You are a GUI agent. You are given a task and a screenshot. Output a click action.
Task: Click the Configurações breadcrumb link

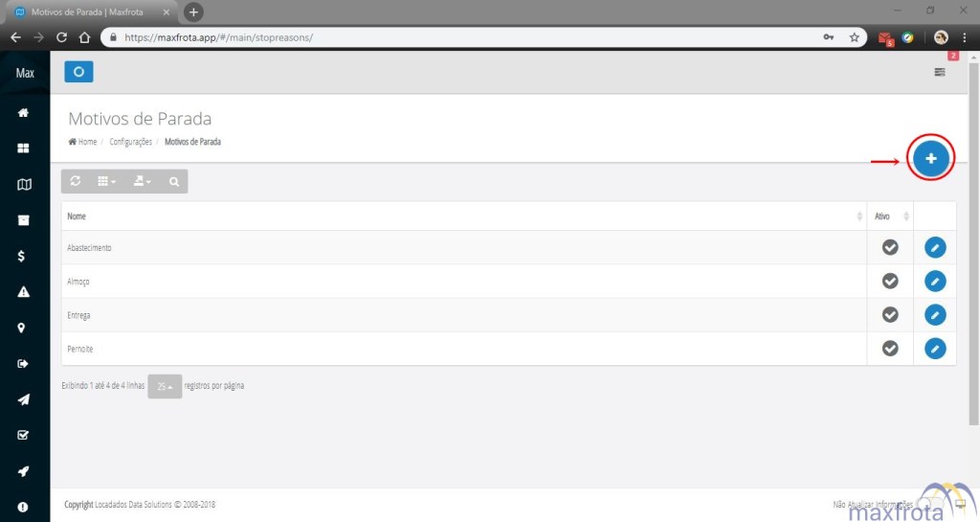pos(130,142)
